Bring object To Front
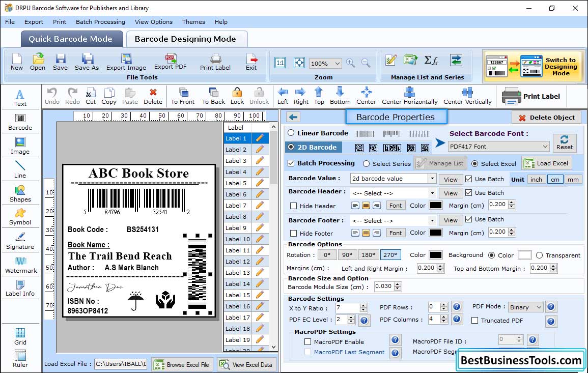Image resolution: width=588 pixels, height=373 pixels. point(183,96)
